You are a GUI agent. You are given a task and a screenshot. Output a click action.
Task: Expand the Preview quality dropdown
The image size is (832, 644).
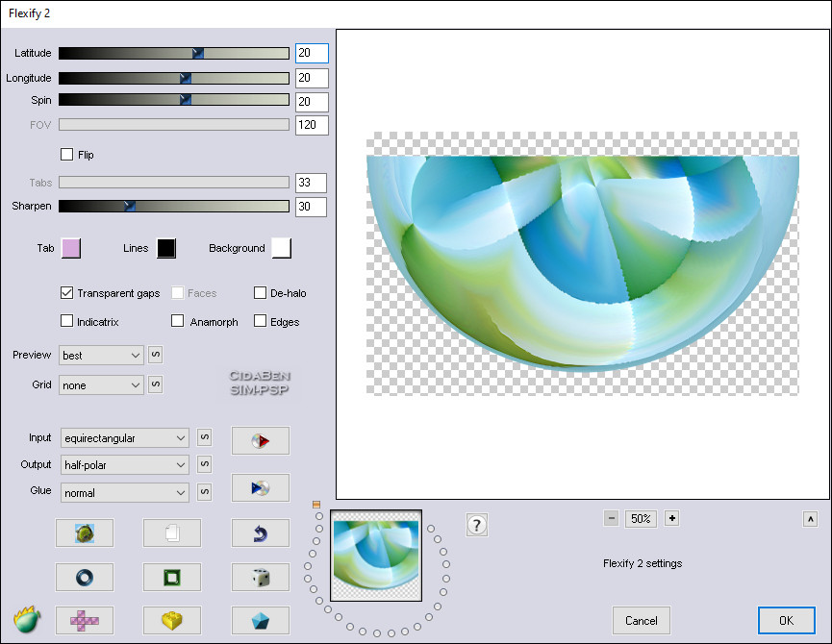[x=101, y=356]
